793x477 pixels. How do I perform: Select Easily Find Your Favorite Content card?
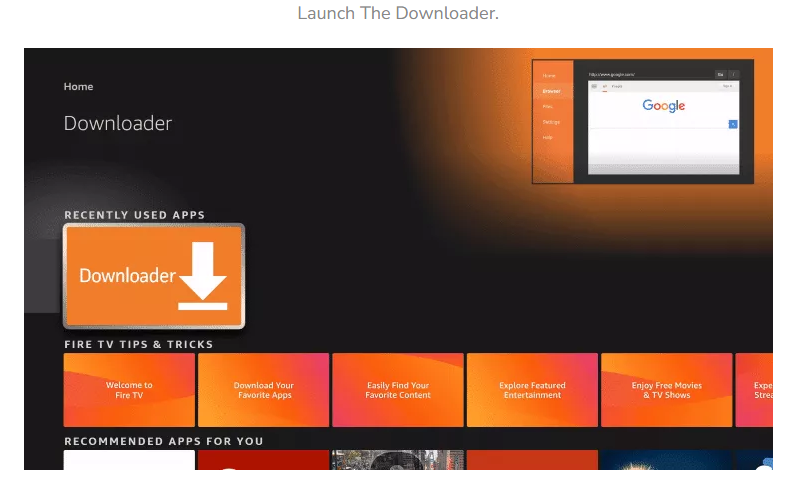(398, 390)
